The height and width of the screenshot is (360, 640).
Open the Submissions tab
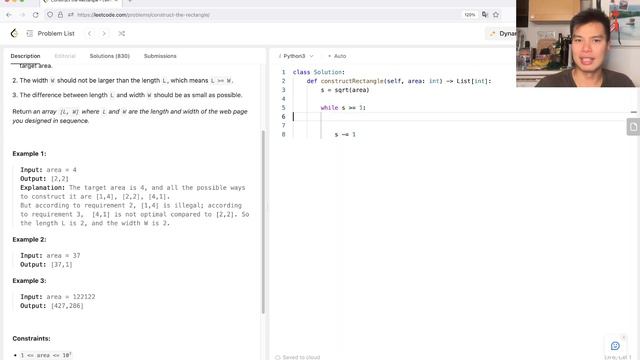coord(160,56)
